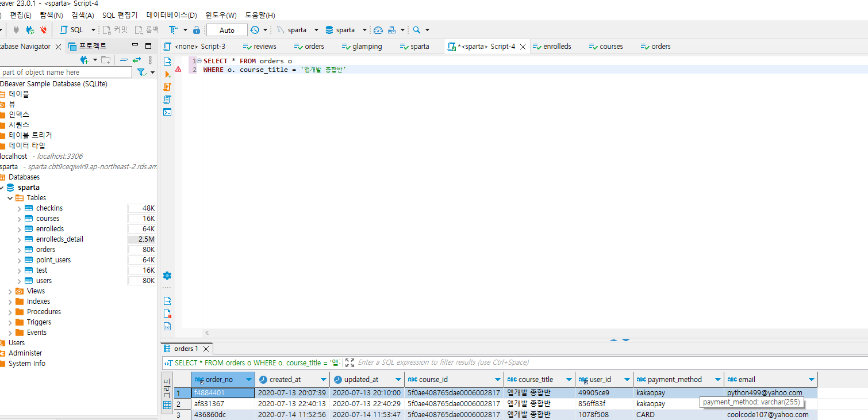Switch to the reviews tab
Image resolution: width=868 pixels, height=420 pixels.
[260, 47]
